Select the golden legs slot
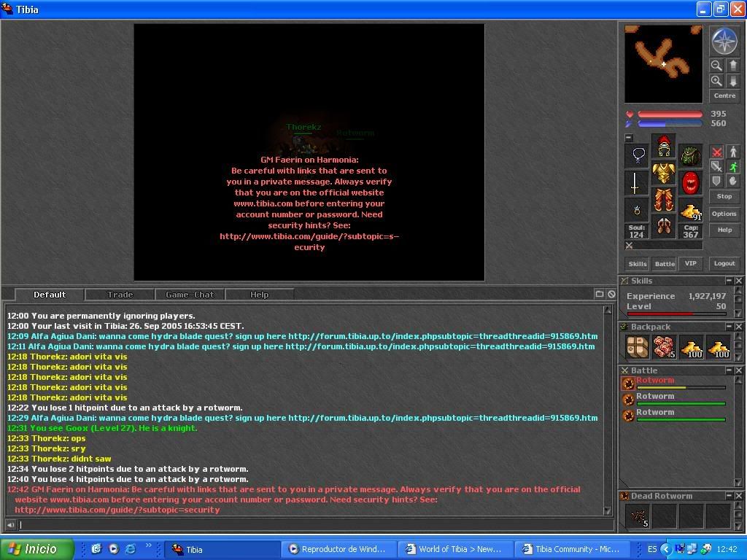The image size is (747, 560). coord(664,200)
